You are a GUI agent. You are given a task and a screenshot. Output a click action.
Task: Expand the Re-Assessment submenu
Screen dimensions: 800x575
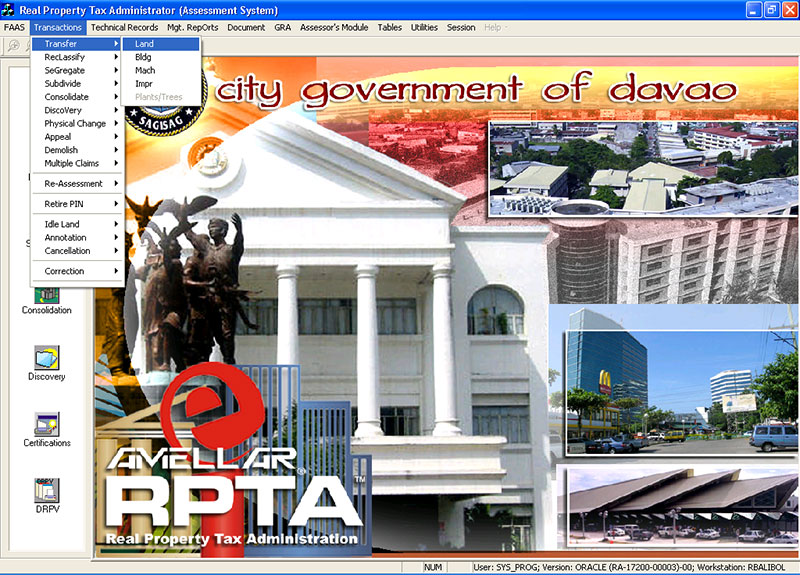point(77,184)
